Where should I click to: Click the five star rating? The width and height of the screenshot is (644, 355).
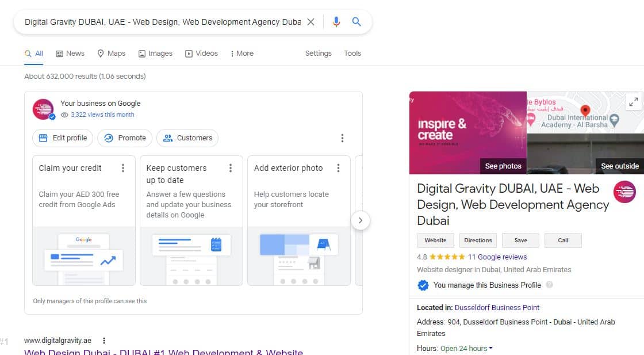point(447,257)
